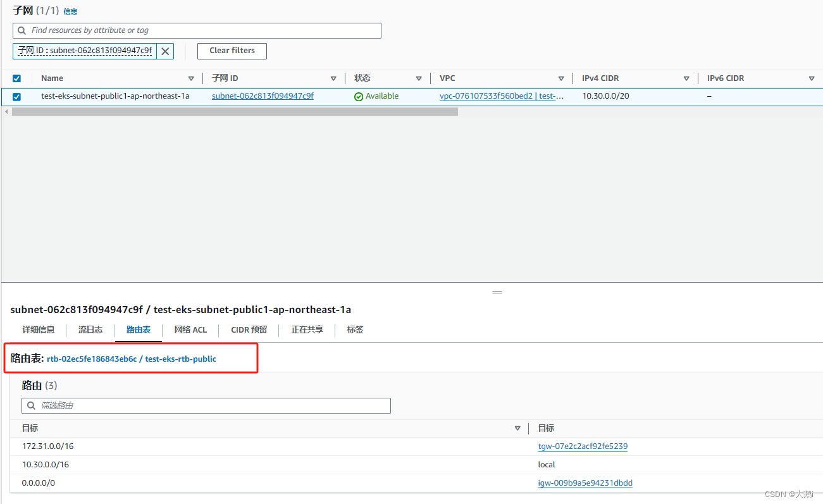This screenshot has width=823, height=504.
Task: Open the 正在共享 tab
Action: pyautogui.click(x=307, y=329)
